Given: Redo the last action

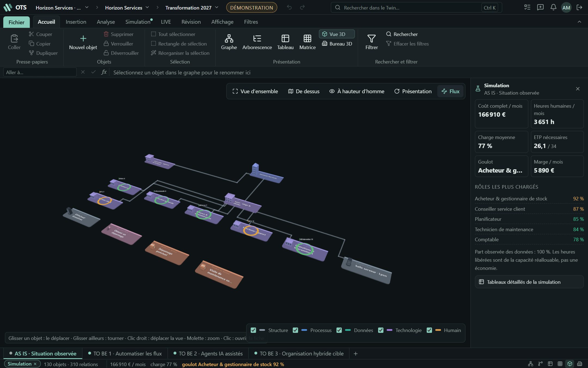Looking at the screenshot, I should click(x=302, y=8).
